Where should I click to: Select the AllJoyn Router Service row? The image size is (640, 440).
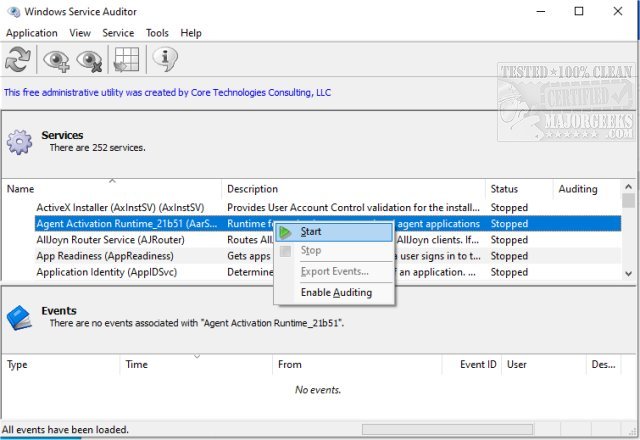click(x=110, y=240)
